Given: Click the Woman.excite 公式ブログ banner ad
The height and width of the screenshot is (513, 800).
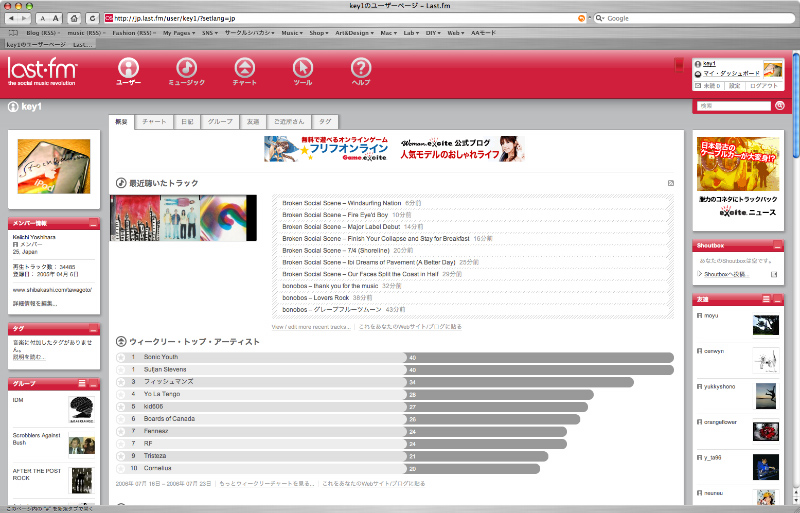Looking at the screenshot, I should coord(462,149).
